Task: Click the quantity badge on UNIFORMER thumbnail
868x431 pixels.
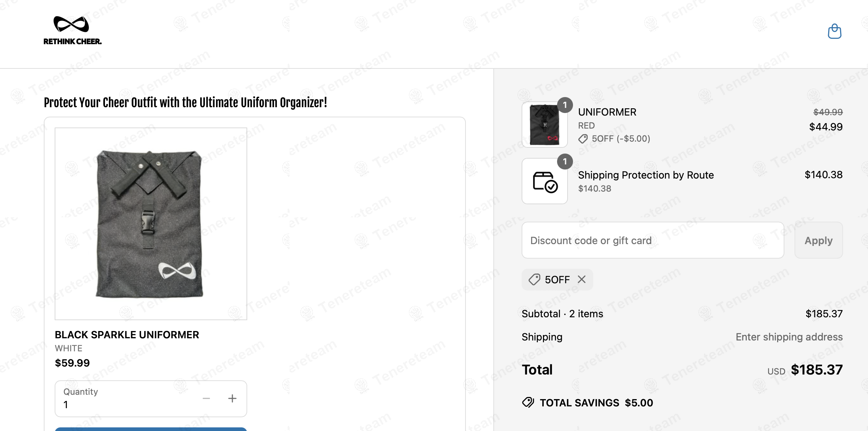Action: 565,105
